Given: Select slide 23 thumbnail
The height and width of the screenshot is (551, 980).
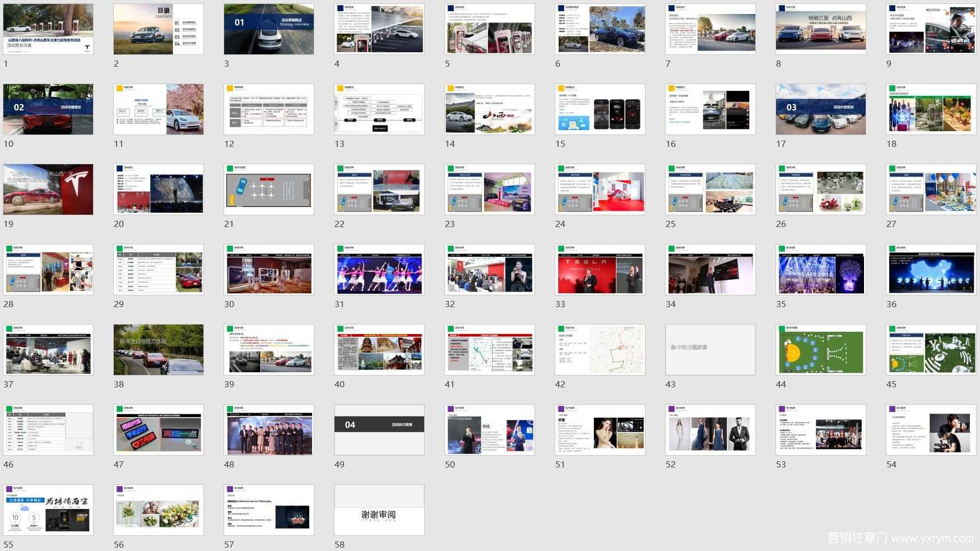Looking at the screenshot, I should (x=490, y=189).
